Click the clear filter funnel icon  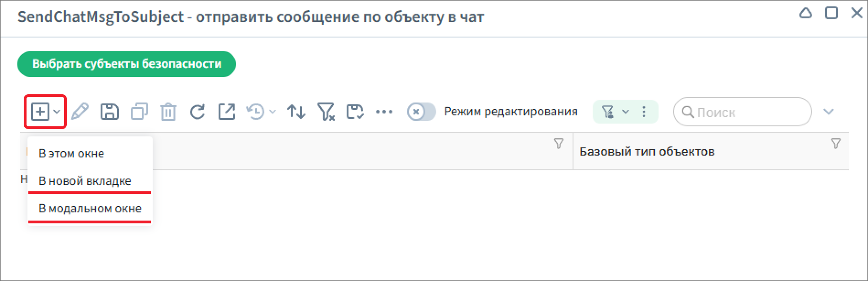pos(326,112)
